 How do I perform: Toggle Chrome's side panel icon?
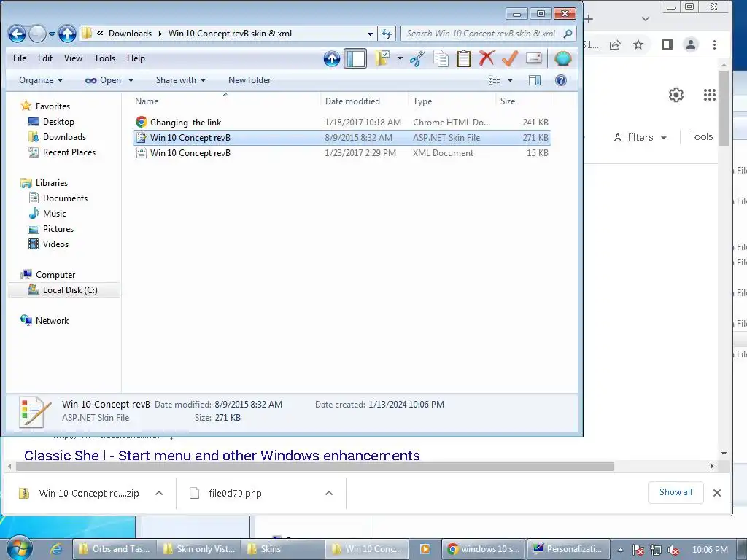tap(667, 44)
